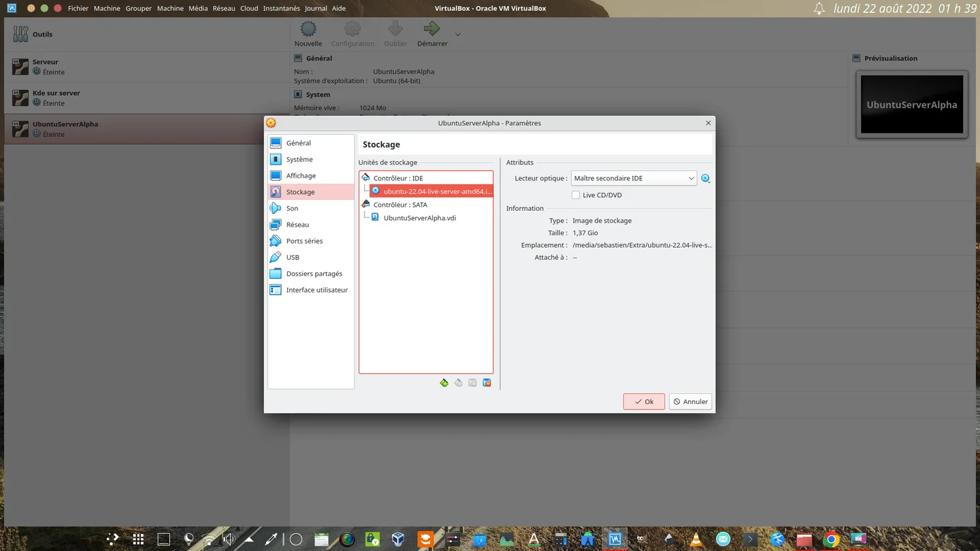This screenshot has width=980, height=551.
Task: Confirm settings with the Ok button
Action: point(644,401)
